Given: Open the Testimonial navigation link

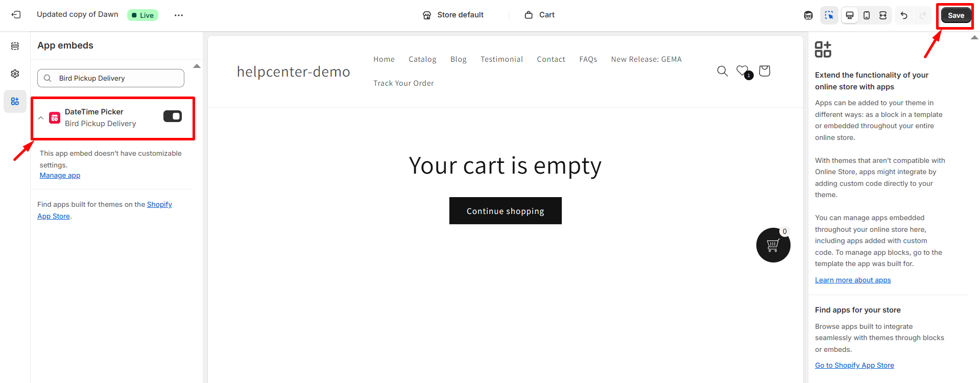Looking at the screenshot, I should (501, 59).
